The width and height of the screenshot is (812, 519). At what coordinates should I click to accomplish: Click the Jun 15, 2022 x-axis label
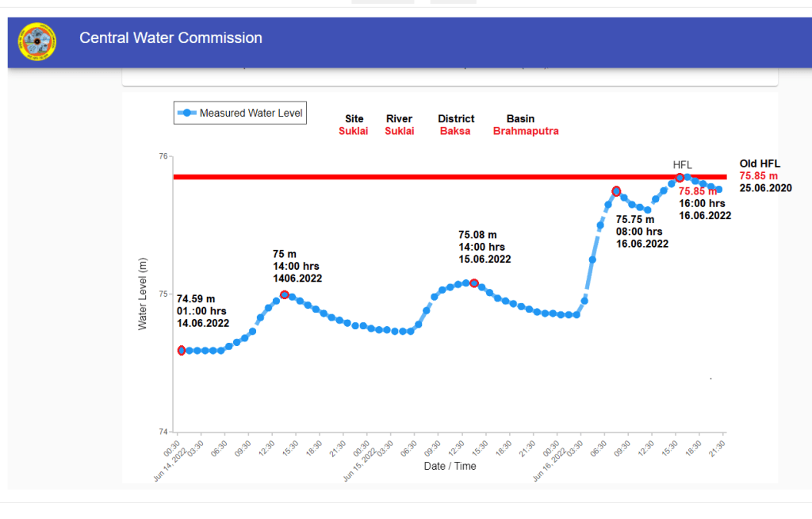(362, 463)
